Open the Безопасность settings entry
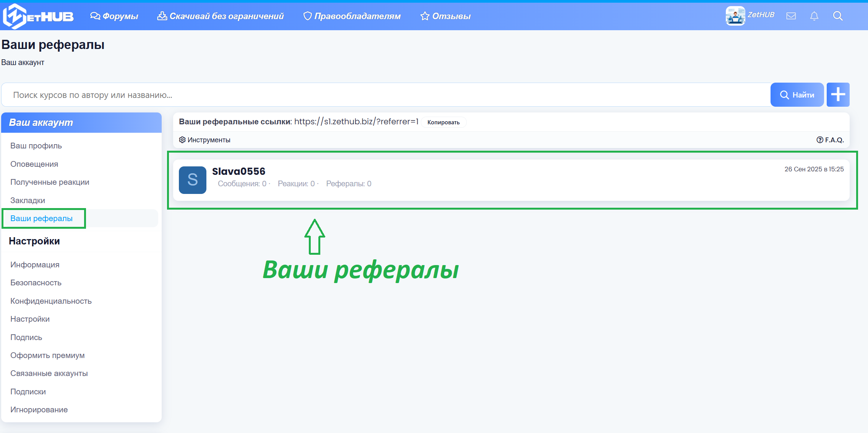The height and width of the screenshot is (433, 868). pyautogui.click(x=36, y=282)
